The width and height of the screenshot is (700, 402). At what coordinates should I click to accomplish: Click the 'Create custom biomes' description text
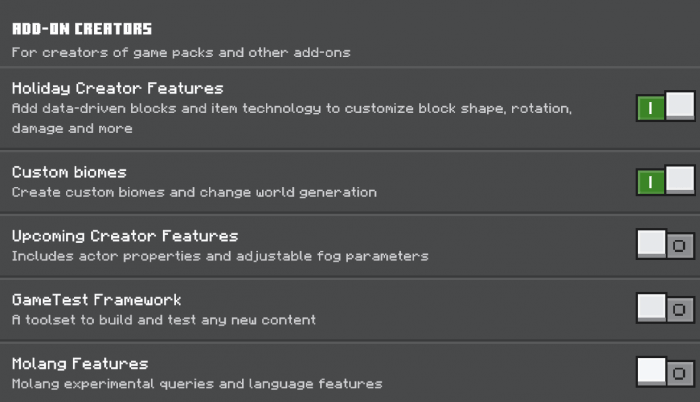click(194, 192)
